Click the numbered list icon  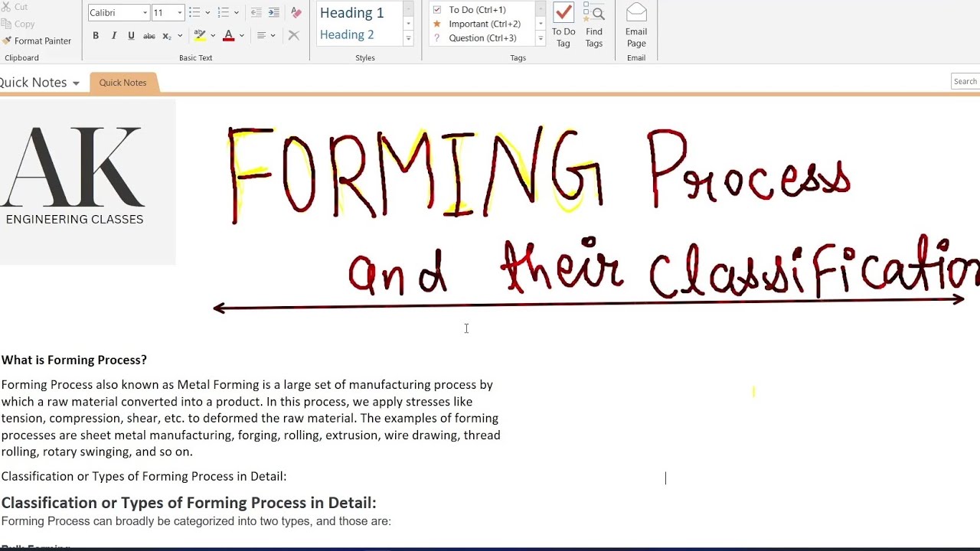coord(223,12)
